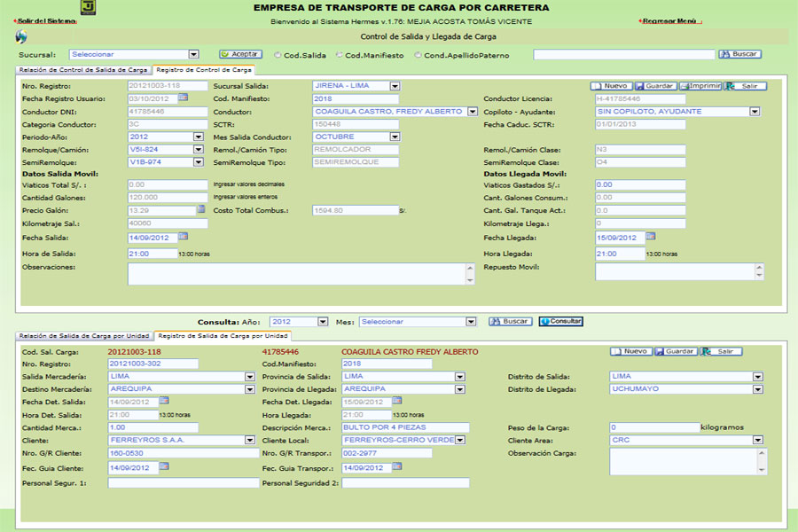Open the Cliente Area dropdown

point(757,440)
